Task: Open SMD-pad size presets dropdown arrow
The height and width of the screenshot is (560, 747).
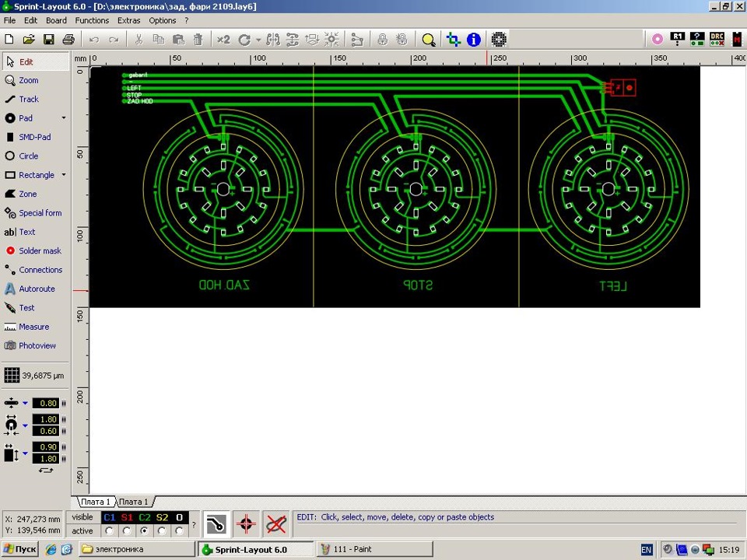Action: pyautogui.click(x=25, y=453)
